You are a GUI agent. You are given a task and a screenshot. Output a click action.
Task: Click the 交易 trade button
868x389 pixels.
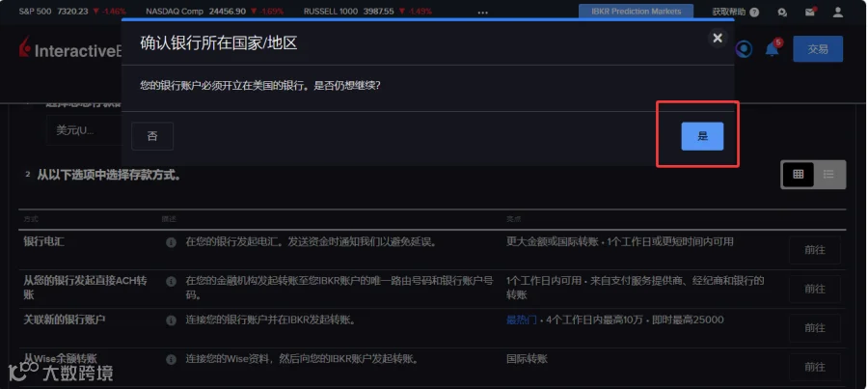[x=818, y=49]
